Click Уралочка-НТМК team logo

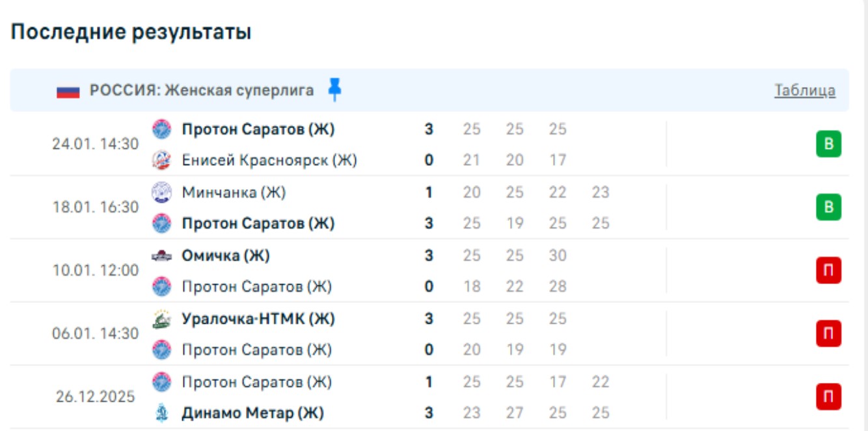(x=161, y=319)
